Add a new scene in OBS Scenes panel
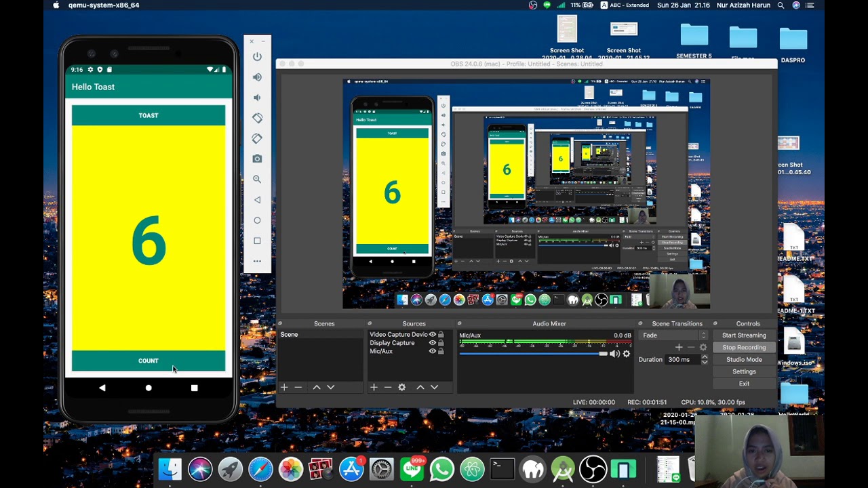The image size is (868, 488). 284,387
